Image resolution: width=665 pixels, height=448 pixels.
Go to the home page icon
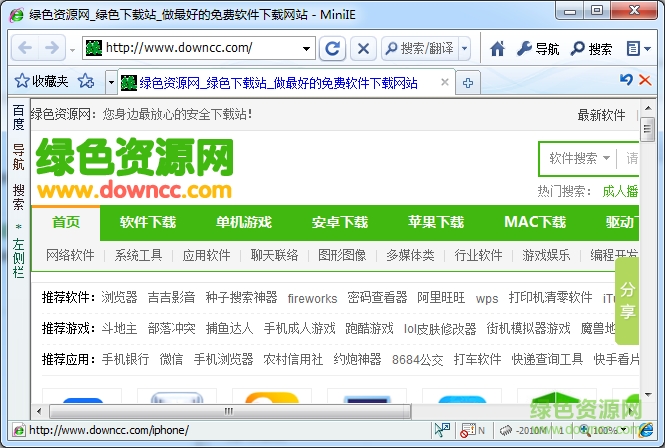click(497, 48)
